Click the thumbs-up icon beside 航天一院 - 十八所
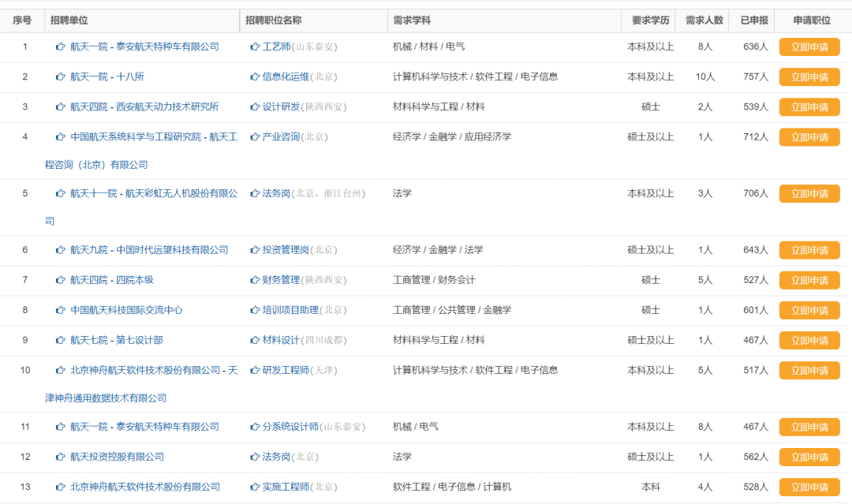This screenshot has width=852, height=504. [x=59, y=77]
